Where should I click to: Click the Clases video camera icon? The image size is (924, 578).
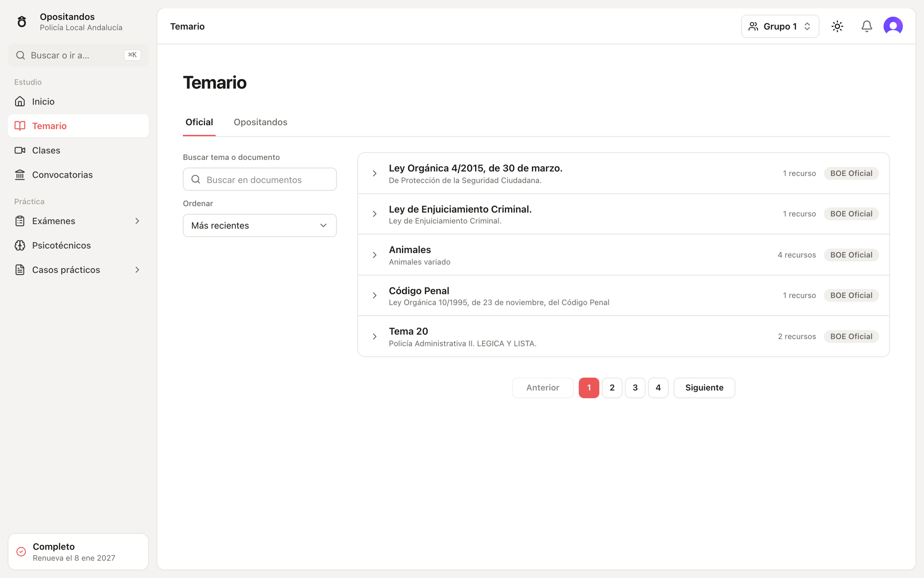[x=20, y=150]
